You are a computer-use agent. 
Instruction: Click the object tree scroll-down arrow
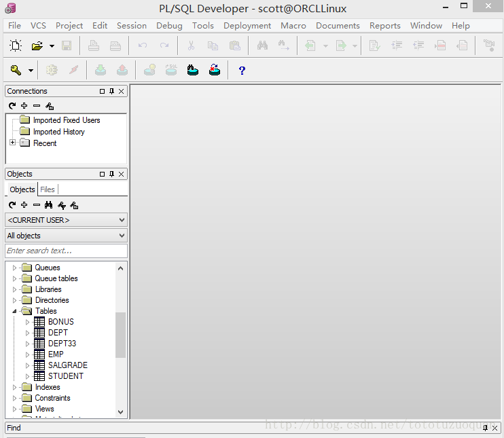[x=120, y=412]
